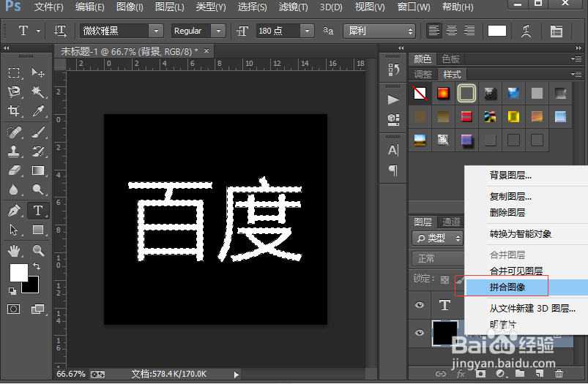Hide the background layer visibility eye
The height and width of the screenshot is (384, 588).
click(x=420, y=333)
